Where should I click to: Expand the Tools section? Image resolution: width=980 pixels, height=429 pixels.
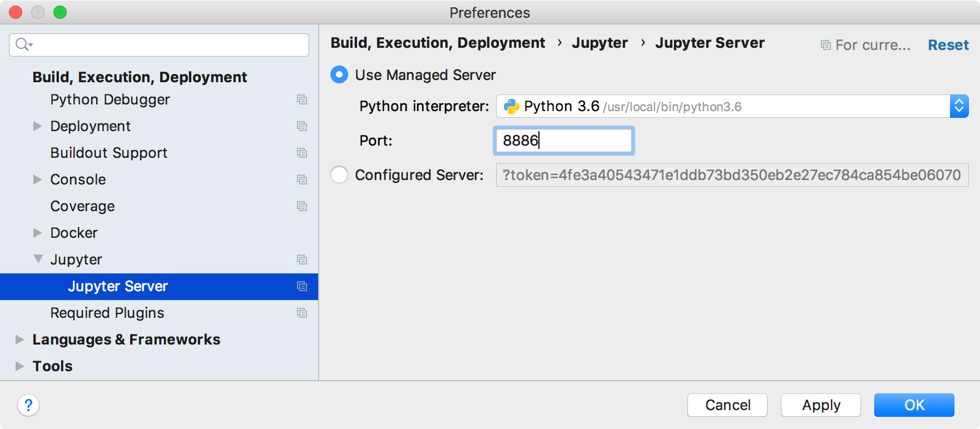click(x=20, y=366)
